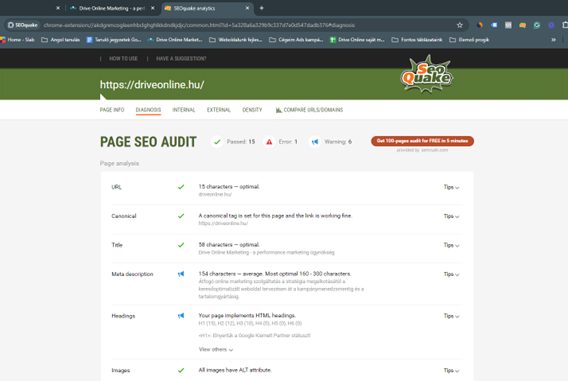
Task: Click the green circular extension icon in toolbar
Action: 537,25
